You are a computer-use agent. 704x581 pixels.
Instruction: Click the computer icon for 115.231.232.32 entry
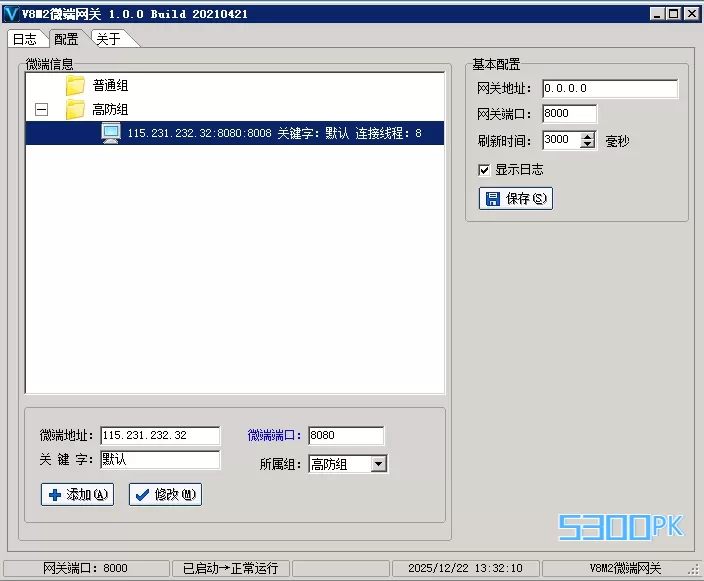tap(111, 133)
